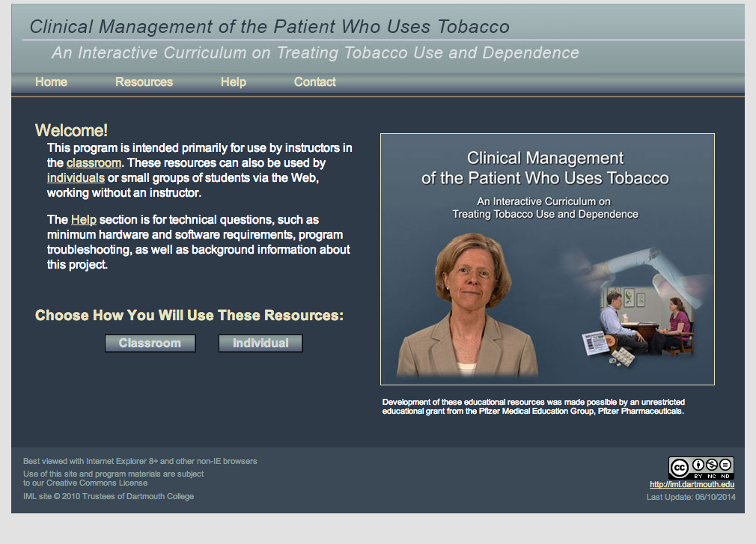Click the program title preview image
Screen dimensions: 756x544
(x=547, y=258)
